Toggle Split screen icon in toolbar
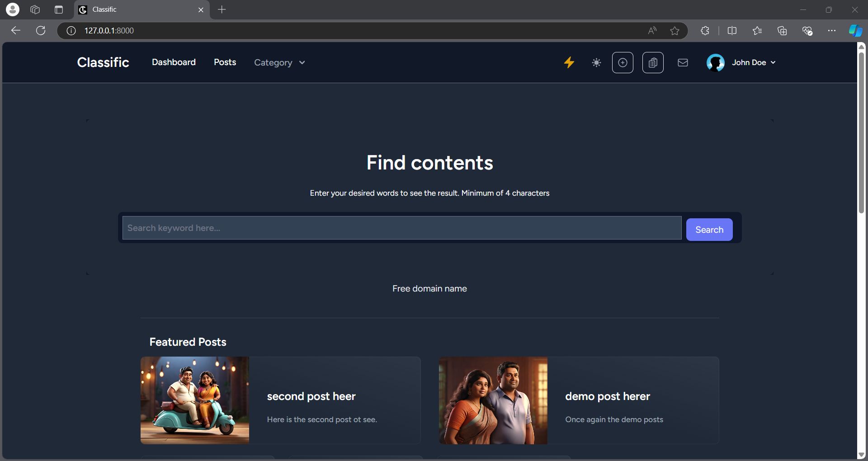This screenshot has width=868, height=461. [x=732, y=31]
